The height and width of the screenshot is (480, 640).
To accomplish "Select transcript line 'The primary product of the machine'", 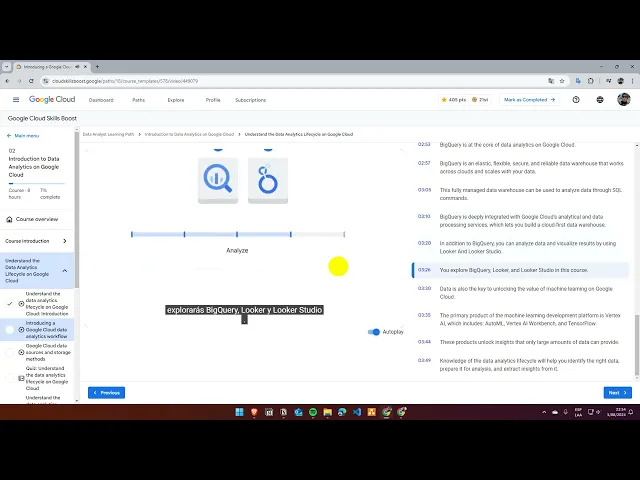I will (523, 319).
